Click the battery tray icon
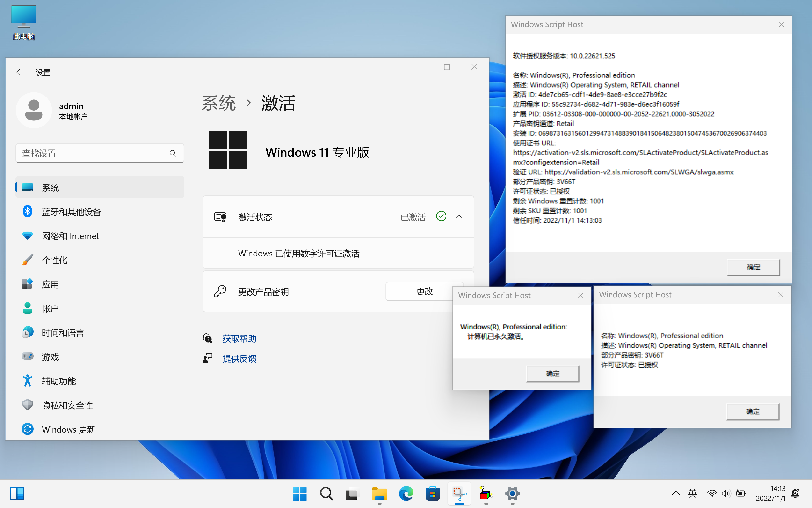This screenshot has width=812, height=508. coord(740,493)
